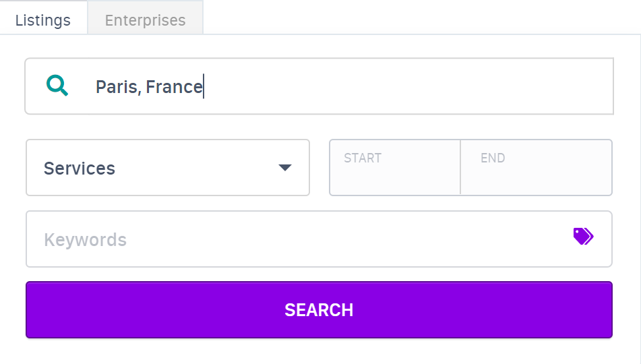The width and height of the screenshot is (641, 364).
Task: Click the word "France" in location field
Action: click(x=174, y=87)
